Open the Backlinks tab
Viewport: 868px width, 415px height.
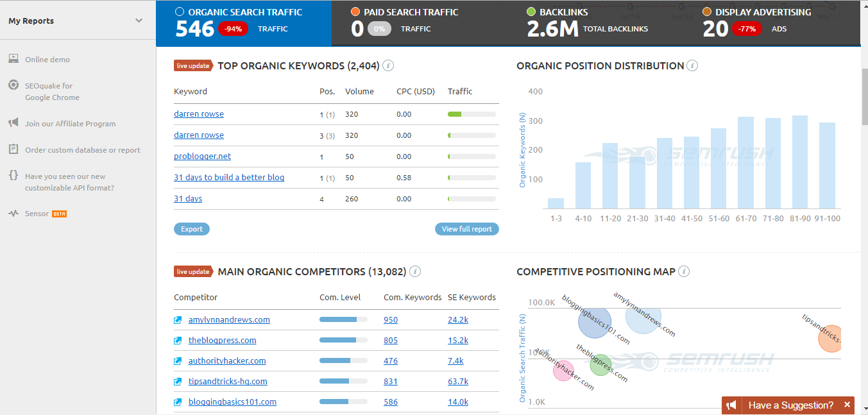click(x=595, y=23)
